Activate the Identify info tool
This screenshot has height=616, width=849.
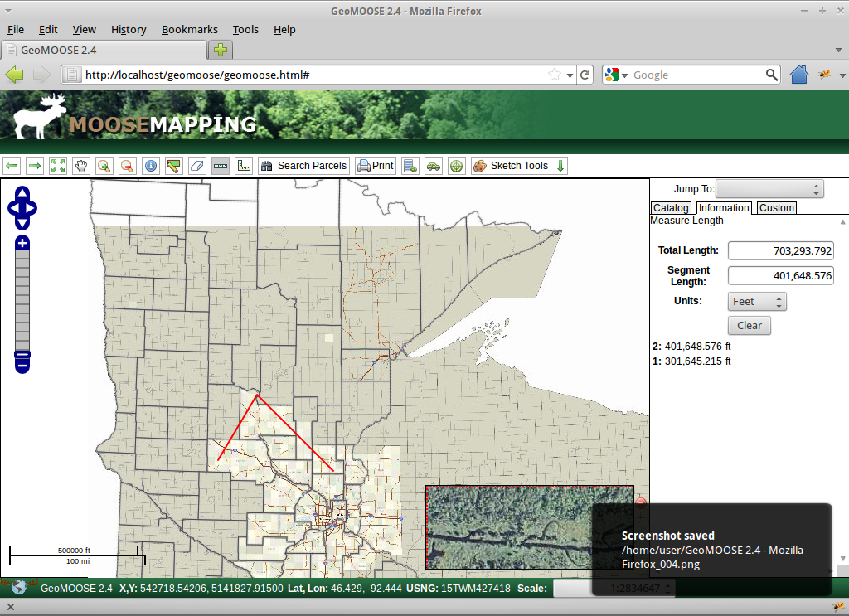pyautogui.click(x=151, y=166)
